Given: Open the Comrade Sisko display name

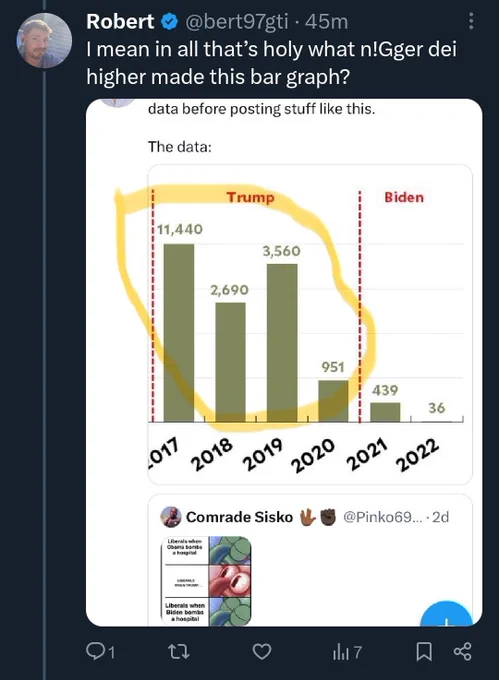Looking at the screenshot, I should click(x=239, y=517).
